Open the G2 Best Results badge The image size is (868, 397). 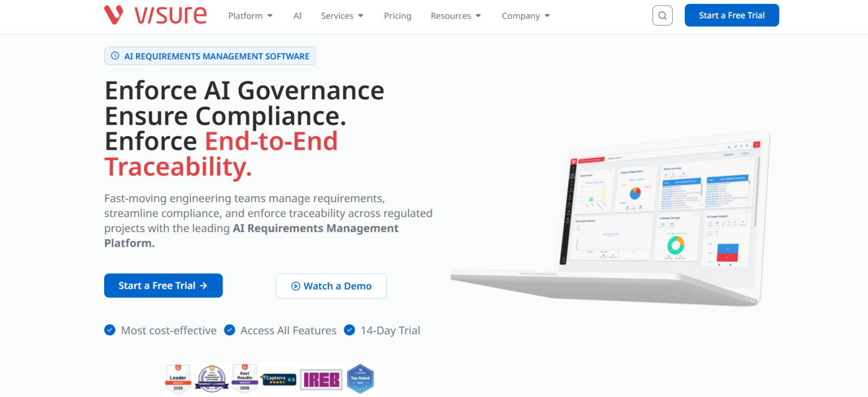click(245, 378)
